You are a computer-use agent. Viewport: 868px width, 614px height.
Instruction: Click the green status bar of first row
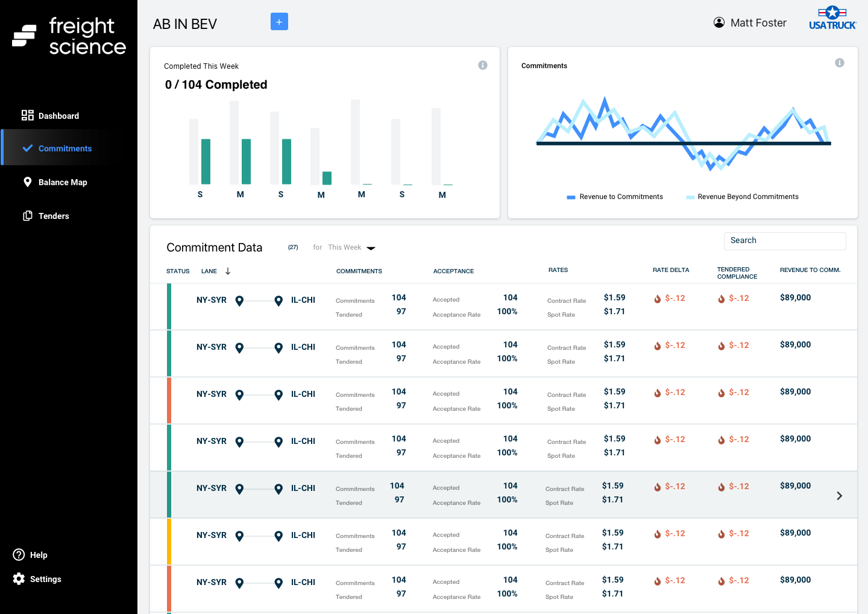(169, 306)
